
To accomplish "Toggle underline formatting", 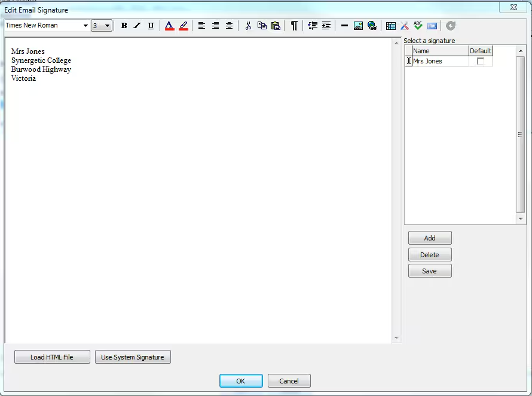I will [x=151, y=26].
